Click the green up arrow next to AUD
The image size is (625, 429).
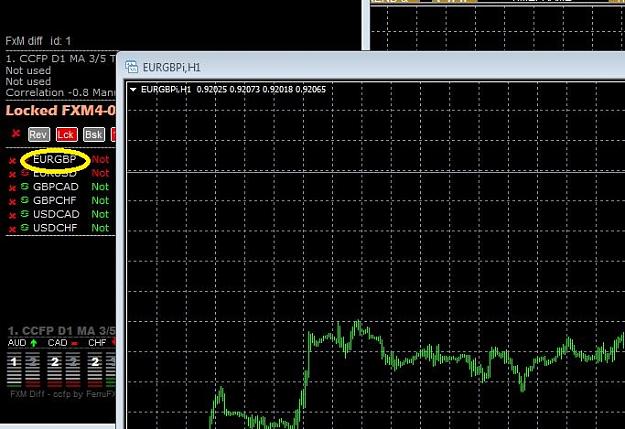click(34, 343)
